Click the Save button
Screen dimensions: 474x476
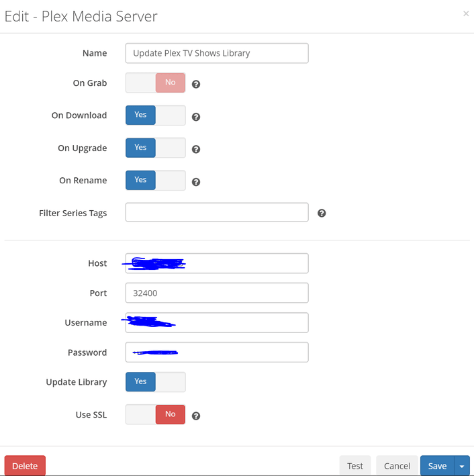click(437, 466)
